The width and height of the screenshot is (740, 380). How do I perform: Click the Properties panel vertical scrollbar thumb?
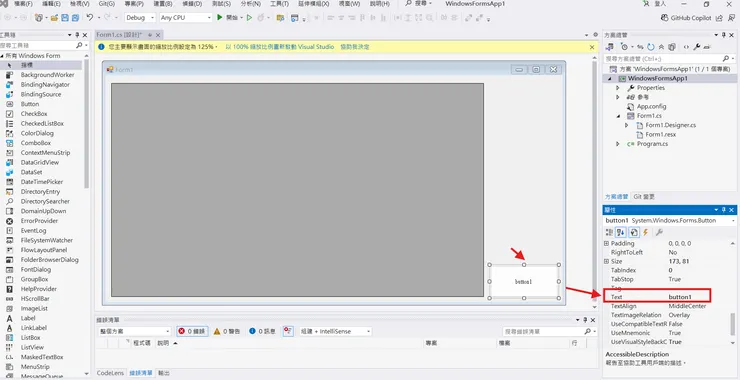(x=733, y=323)
